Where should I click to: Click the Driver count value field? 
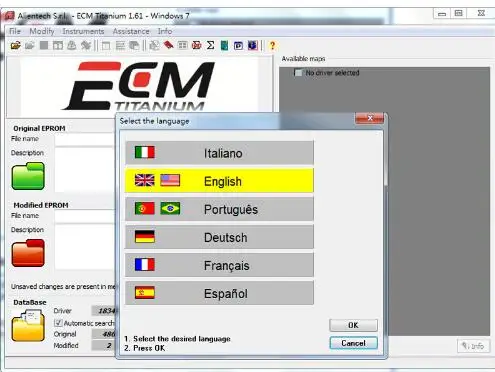[x=104, y=311]
